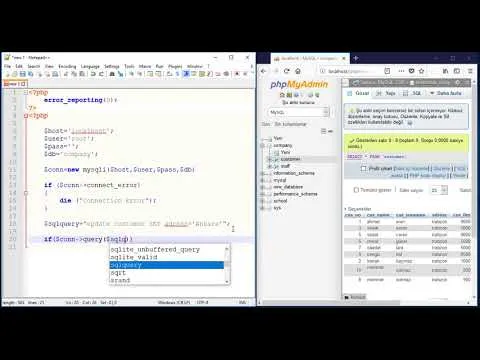Screen dimensions: 480x360
Task: Click the Zoom Out icon in Notepad++
Action: pyautogui.click(x=139, y=74)
